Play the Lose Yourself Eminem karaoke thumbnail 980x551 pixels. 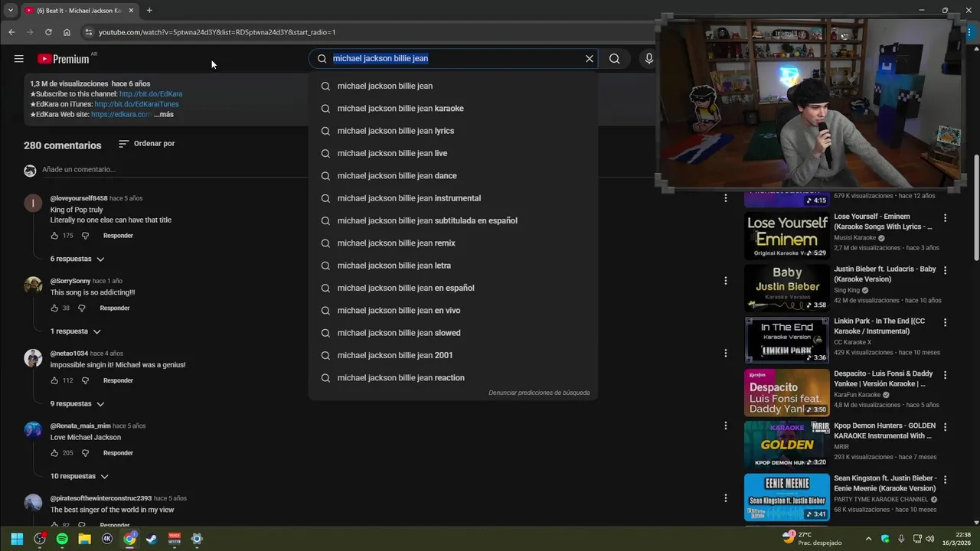(x=787, y=236)
